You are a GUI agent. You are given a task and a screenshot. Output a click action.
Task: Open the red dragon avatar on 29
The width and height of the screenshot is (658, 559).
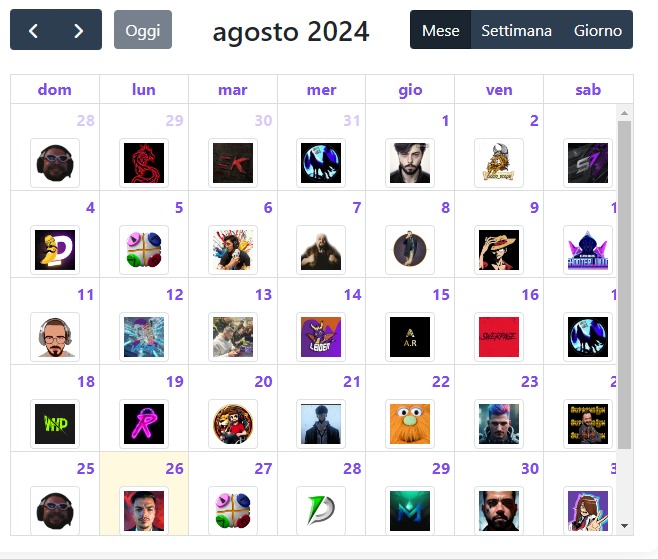tap(144, 163)
